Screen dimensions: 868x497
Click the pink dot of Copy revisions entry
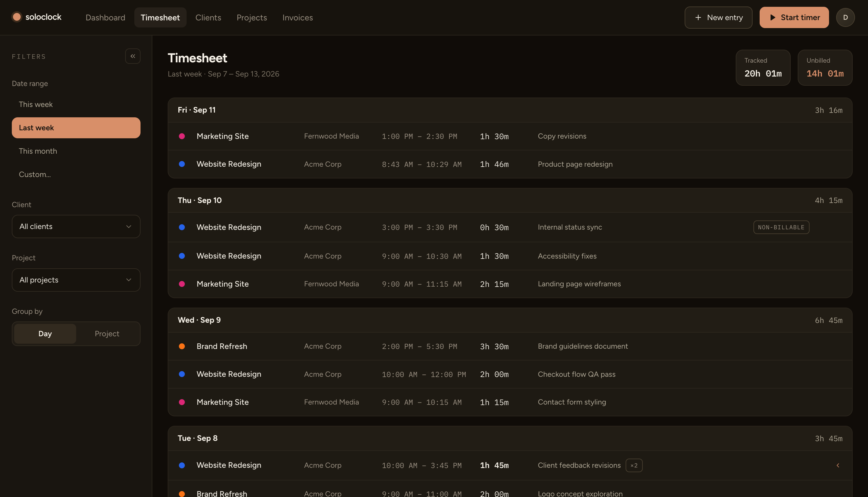pos(182,136)
